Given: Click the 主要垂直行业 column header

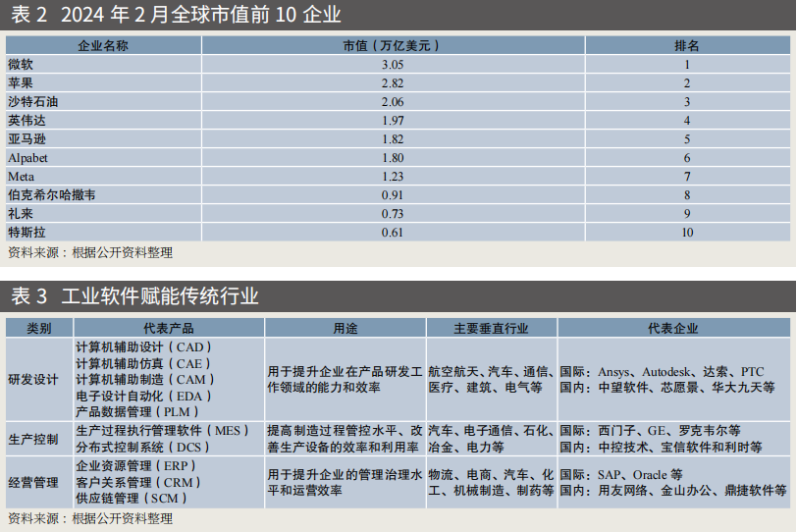Looking at the screenshot, I should tap(491, 328).
